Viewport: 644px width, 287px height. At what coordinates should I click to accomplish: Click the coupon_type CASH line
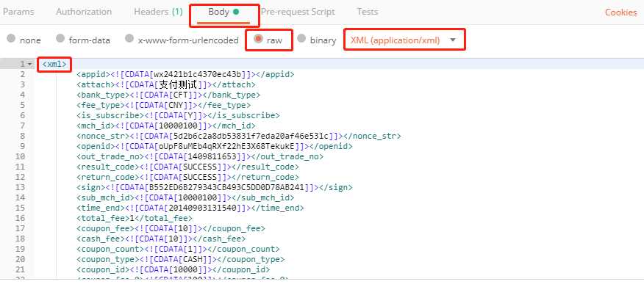[x=180, y=259]
